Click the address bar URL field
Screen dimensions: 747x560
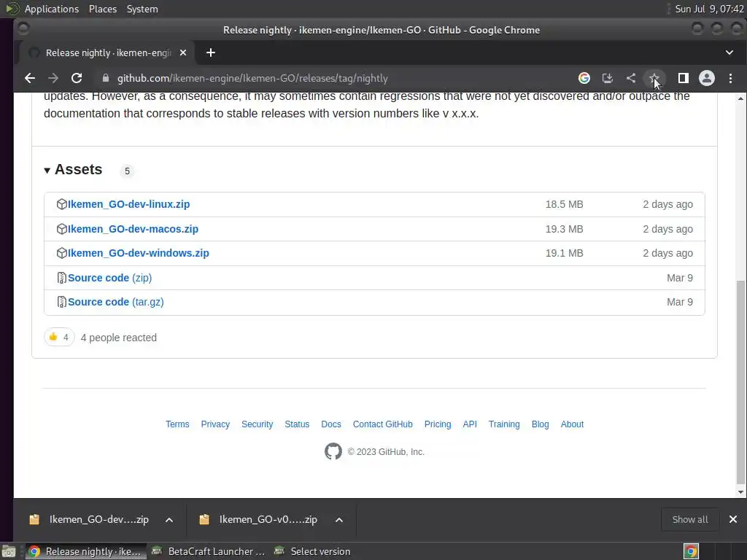333,78
